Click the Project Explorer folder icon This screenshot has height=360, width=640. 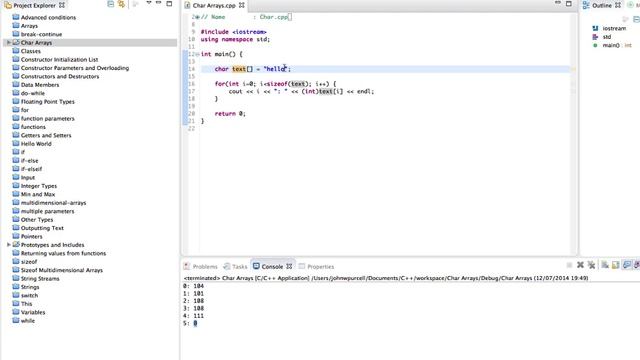coord(8,5)
